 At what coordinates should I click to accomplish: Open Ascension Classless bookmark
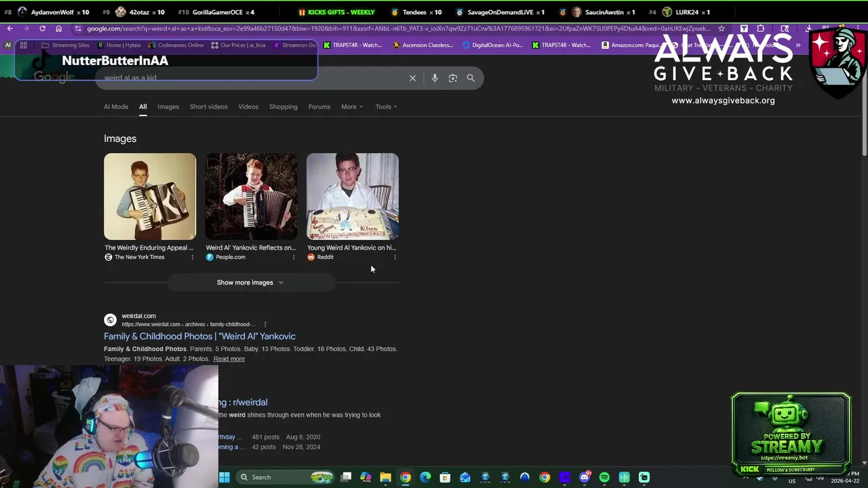pyautogui.click(x=422, y=45)
